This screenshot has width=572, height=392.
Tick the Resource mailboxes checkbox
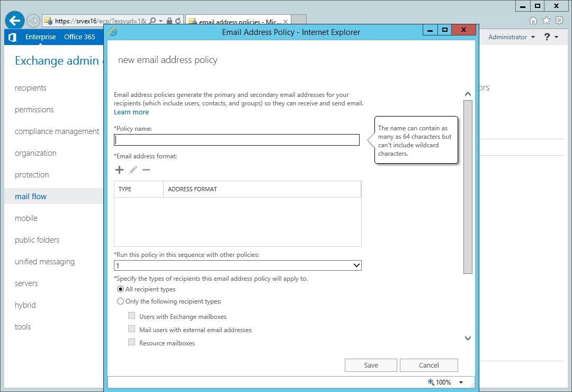tap(132, 343)
